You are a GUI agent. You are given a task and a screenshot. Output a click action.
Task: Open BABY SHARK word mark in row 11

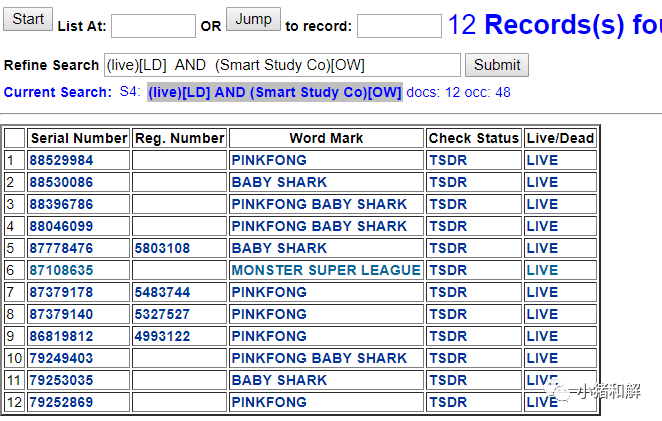[279, 380]
